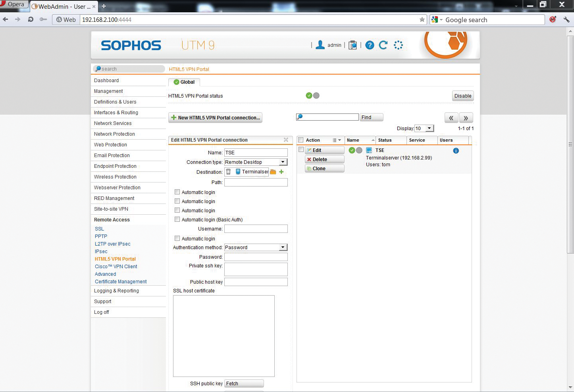Open the clipboard notes icon in header
Image resolution: width=574 pixels, height=392 pixels.
(x=352, y=45)
